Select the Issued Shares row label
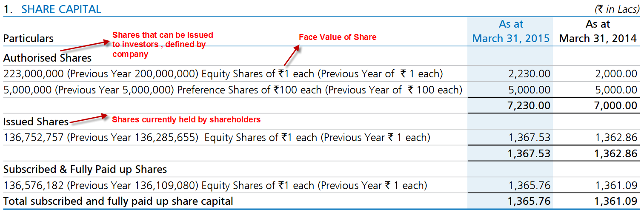This screenshot has width=644, height=212. [36, 122]
